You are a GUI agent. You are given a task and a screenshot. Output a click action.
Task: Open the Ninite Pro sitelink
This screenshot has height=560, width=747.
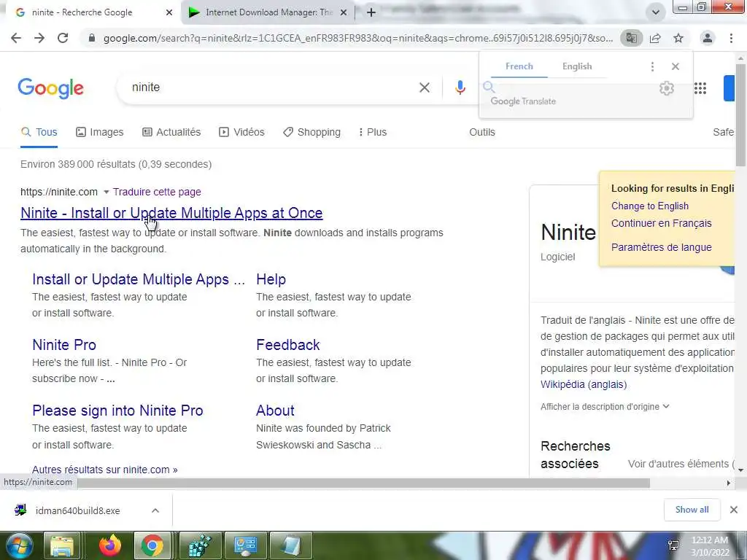(64, 345)
